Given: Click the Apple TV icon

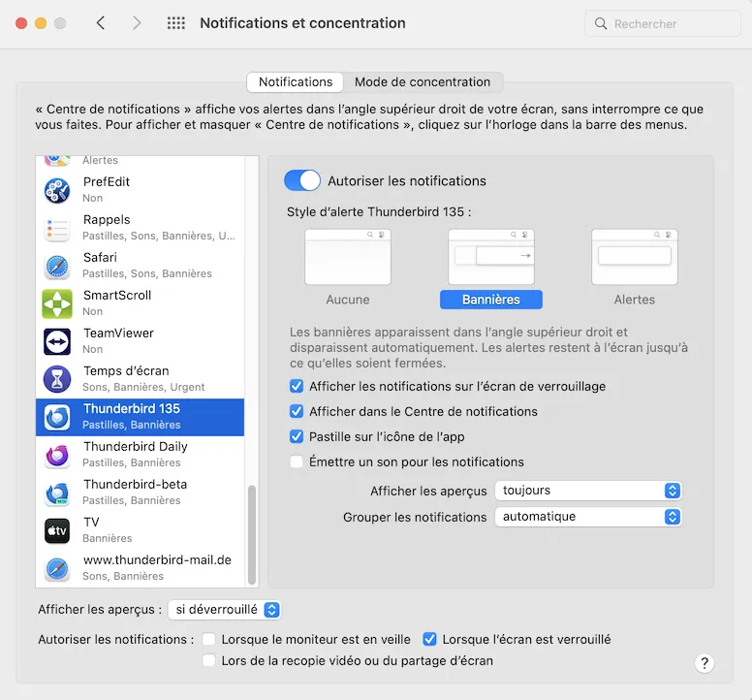Looking at the screenshot, I should coord(57,530).
